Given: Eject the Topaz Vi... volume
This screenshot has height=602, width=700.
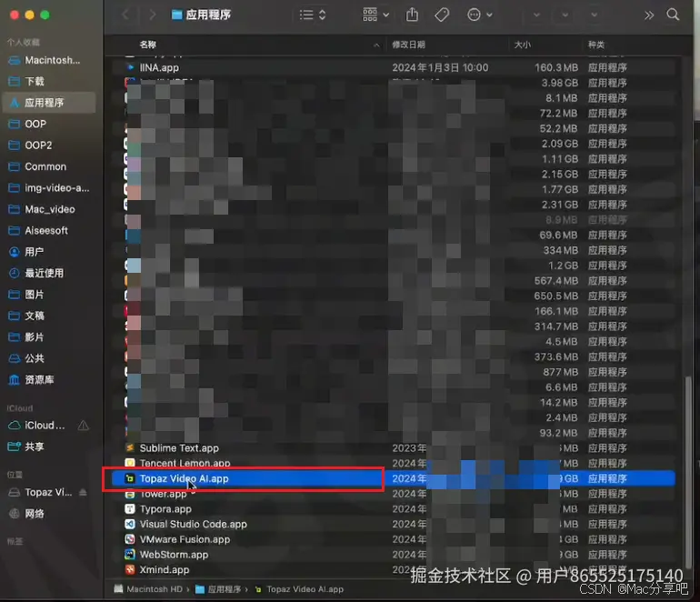Looking at the screenshot, I should coord(83,492).
